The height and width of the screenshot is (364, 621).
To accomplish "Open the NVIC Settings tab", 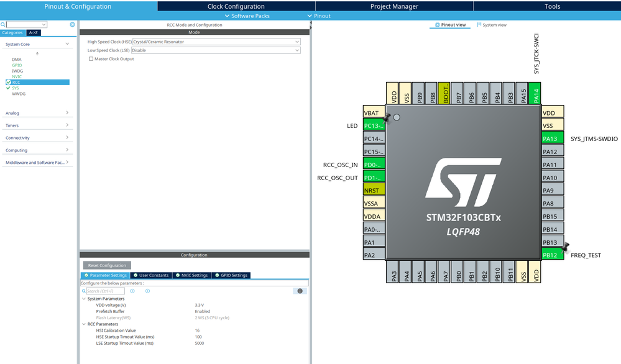I will tap(191, 275).
